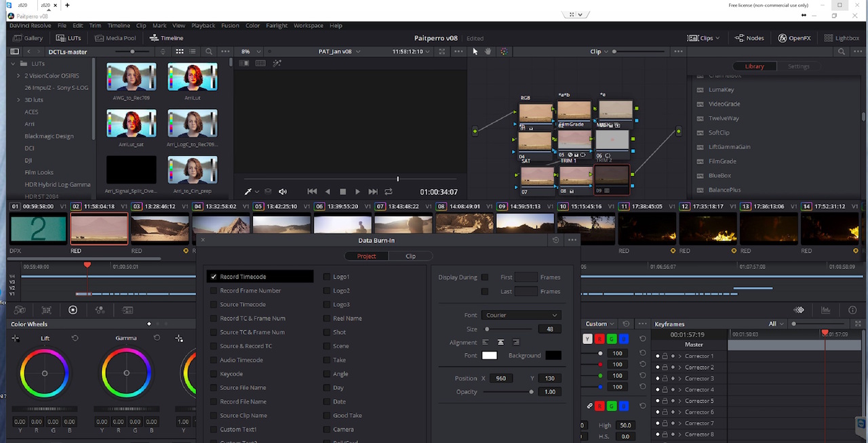Open the Clips dropdown arrow

(717, 38)
